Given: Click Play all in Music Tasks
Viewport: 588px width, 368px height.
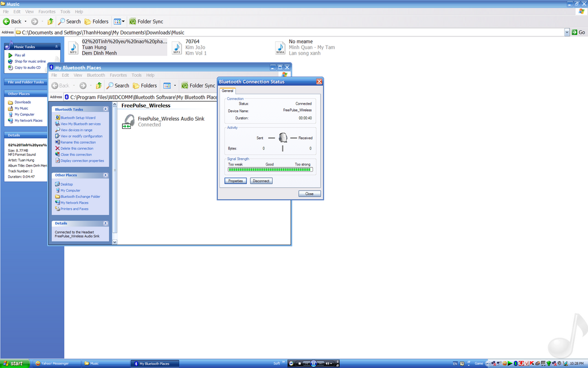Looking at the screenshot, I should pos(20,55).
